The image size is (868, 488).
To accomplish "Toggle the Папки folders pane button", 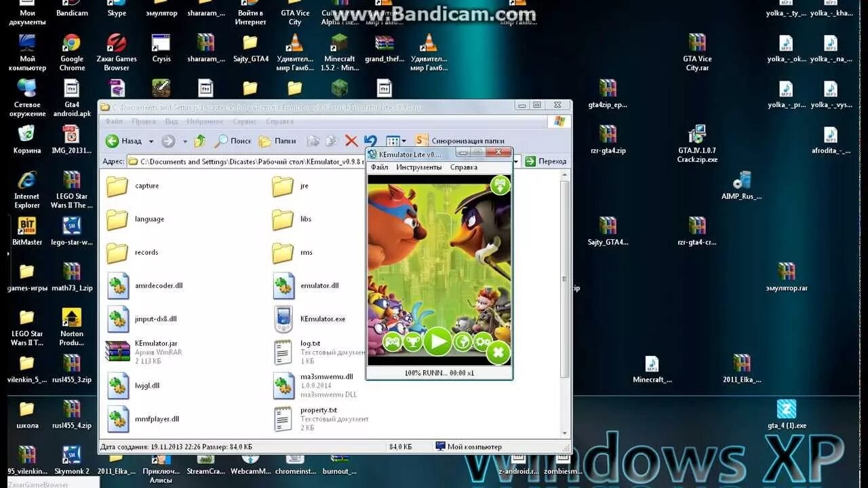I will (x=277, y=141).
